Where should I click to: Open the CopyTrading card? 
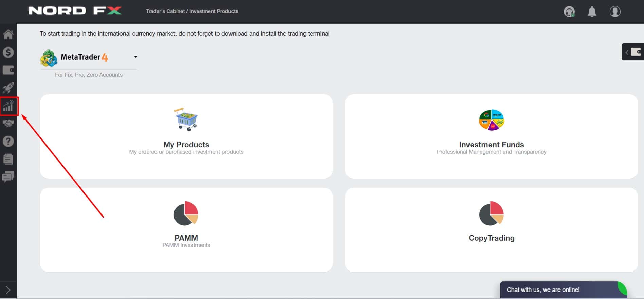pyautogui.click(x=492, y=230)
